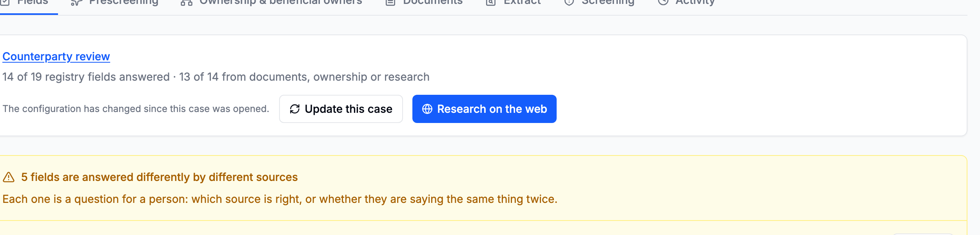Click the Fields tab checkbox icon
This screenshot has width=980, height=235.
[5, 2]
